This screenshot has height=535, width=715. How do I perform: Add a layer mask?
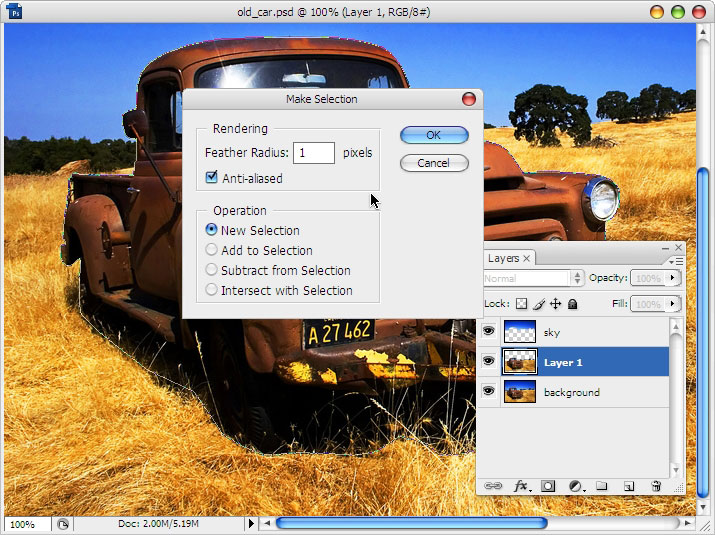[548, 486]
